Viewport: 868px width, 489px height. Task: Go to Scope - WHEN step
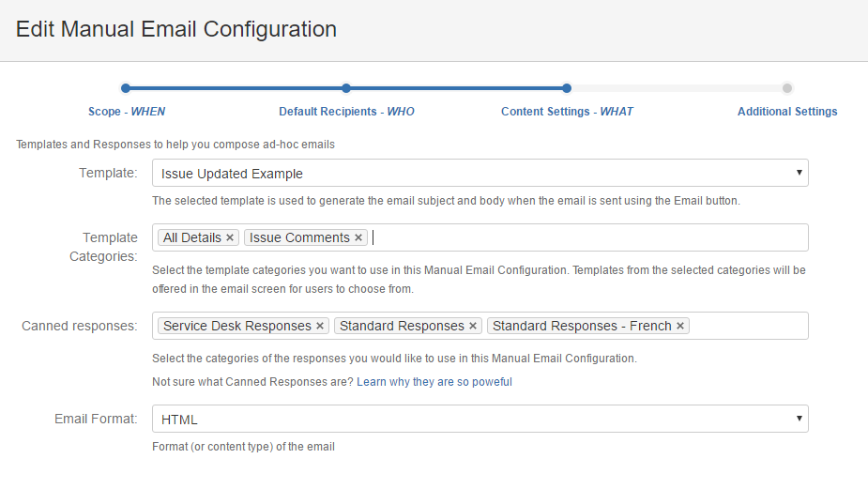point(127,112)
